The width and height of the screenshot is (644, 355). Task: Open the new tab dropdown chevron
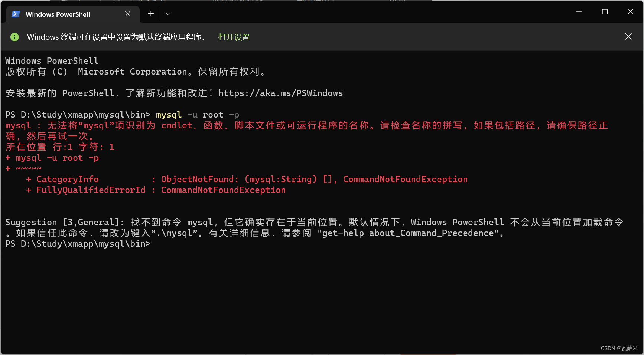tap(167, 13)
